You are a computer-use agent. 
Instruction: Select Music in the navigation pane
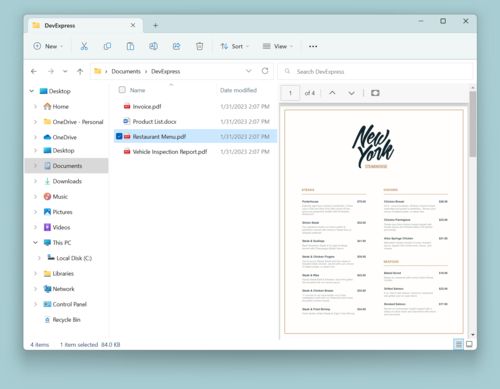60,197
